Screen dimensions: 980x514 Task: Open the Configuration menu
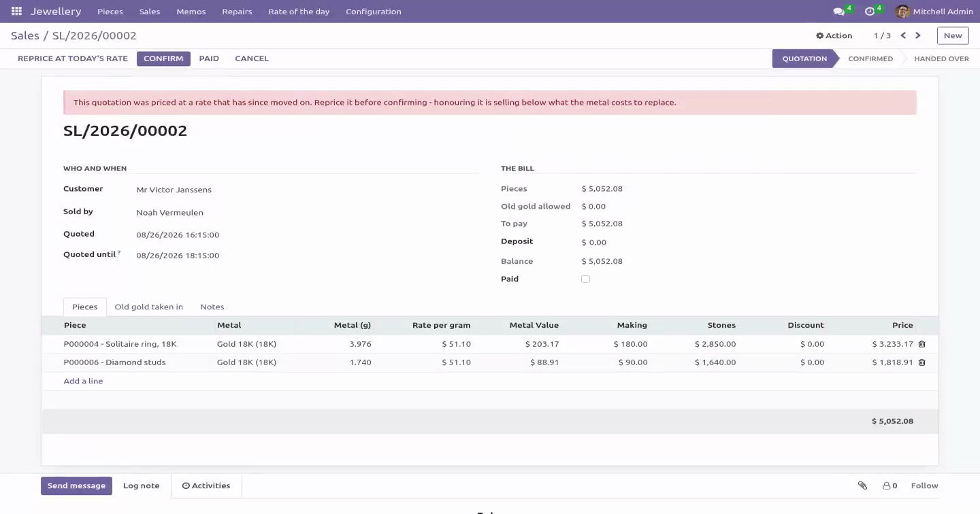(374, 12)
